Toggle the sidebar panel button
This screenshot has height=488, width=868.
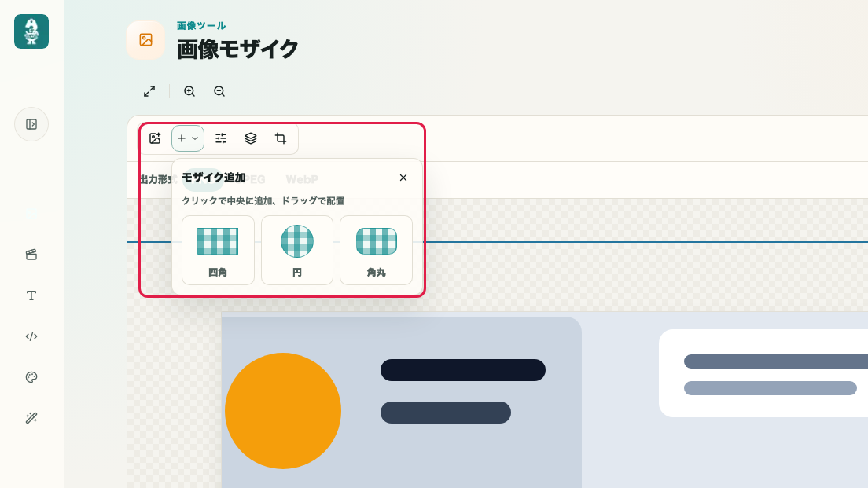pos(31,124)
